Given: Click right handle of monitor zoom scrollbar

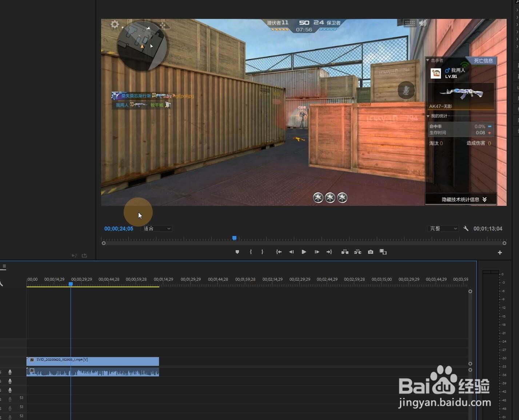Looking at the screenshot, I should (x=504, y=243).
